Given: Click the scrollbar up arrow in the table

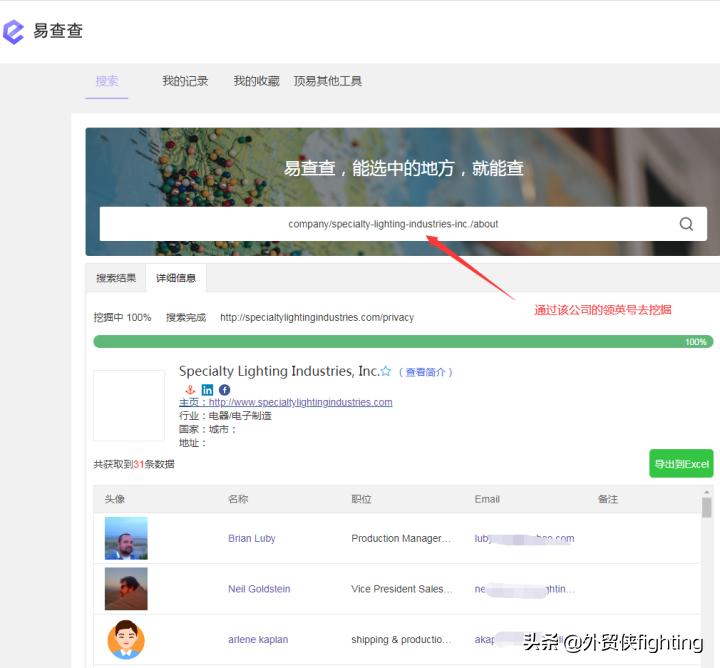Looking at the screenshot, I should pyautogui.click(x=707, y=492).
